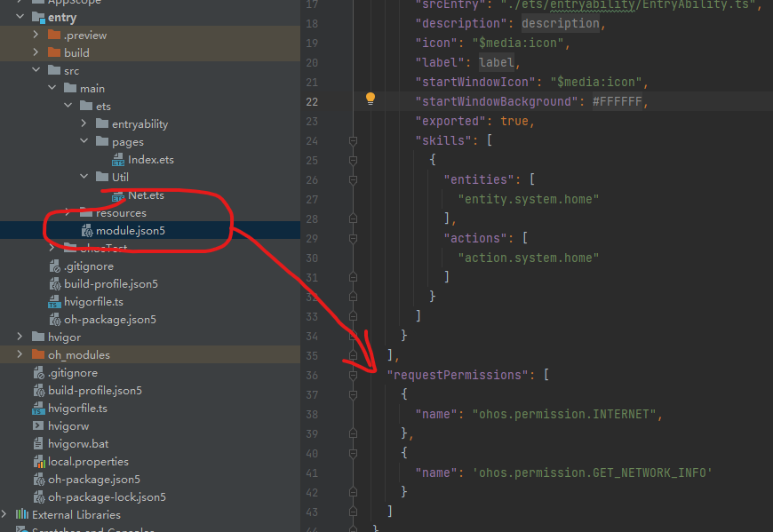Click the Net.ets file icon under Util
773x532 pixels.
119,195
